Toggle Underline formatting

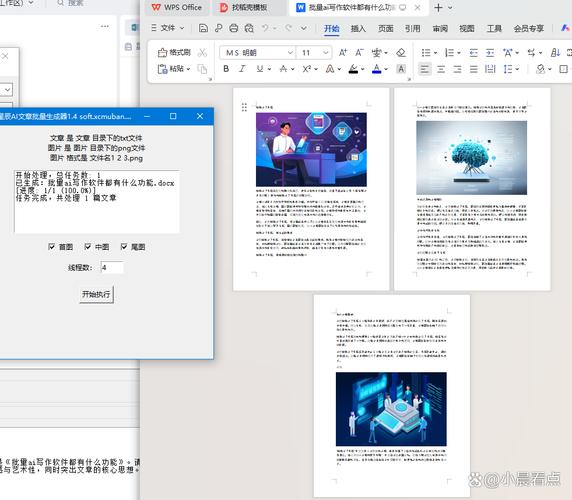[x=260, y=69]
